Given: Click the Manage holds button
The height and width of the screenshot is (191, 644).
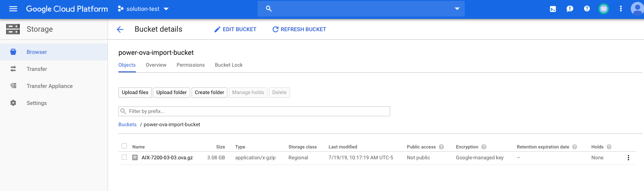Looking at the screenshot, I should pyautogui.click(x=248, y=92).
